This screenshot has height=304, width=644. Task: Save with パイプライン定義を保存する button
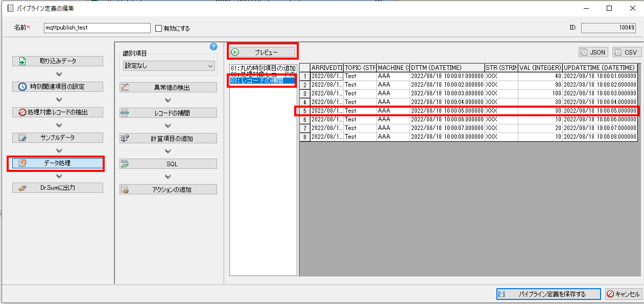[x=548, y=294]
